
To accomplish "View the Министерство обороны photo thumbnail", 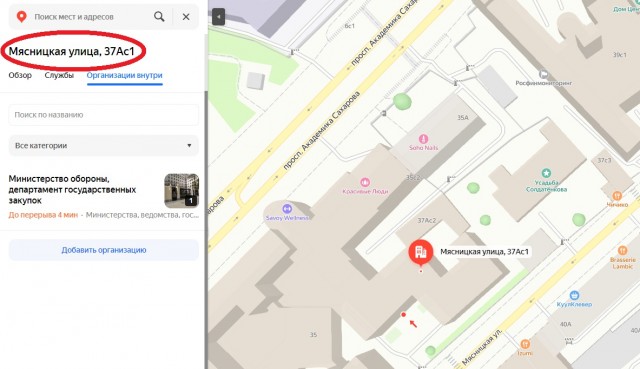I will point(182,191).
